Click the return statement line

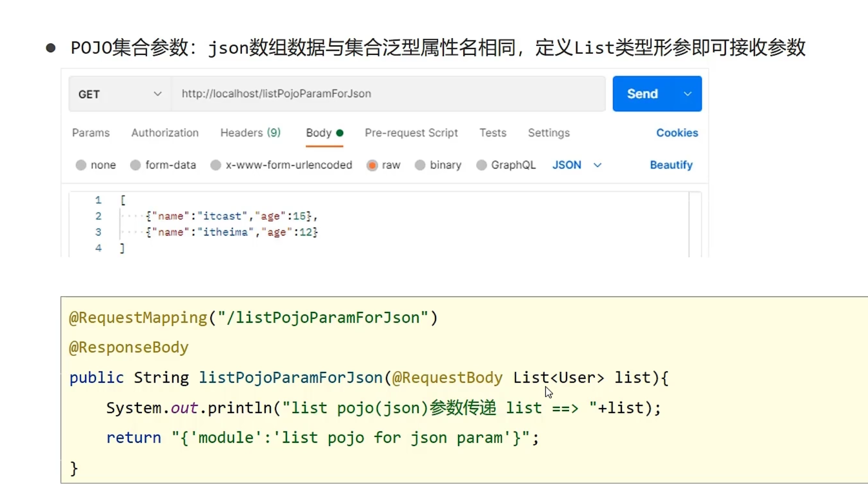click(x=323, y=438)
